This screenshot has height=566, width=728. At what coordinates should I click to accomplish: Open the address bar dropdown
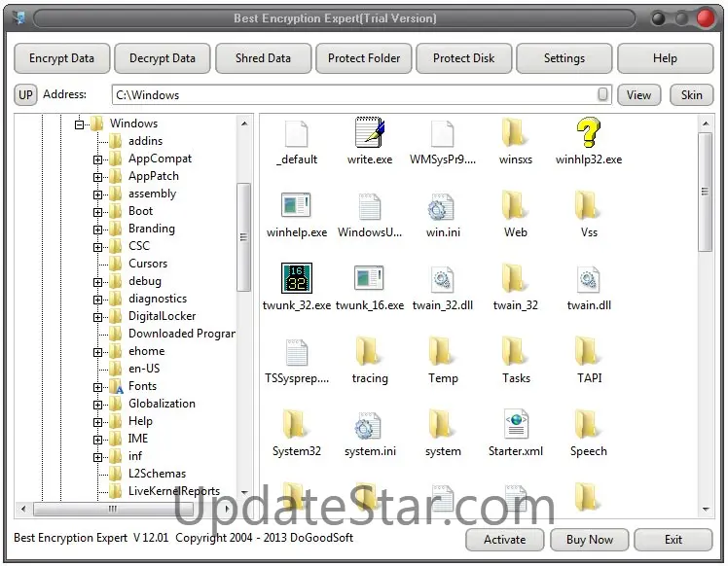click(602, 94)
